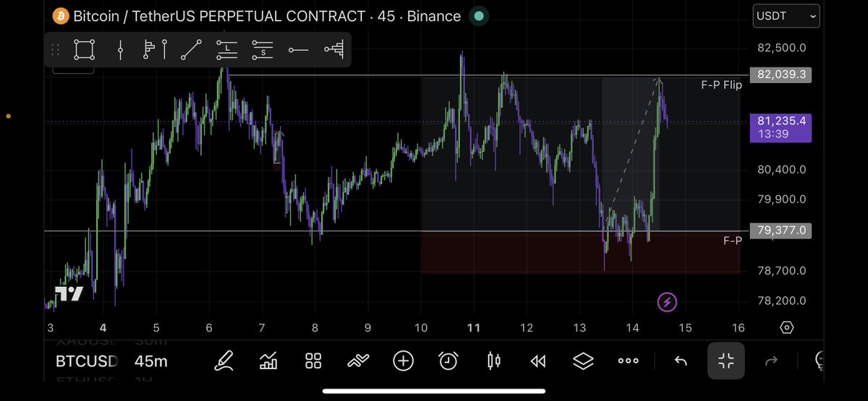Tap the current price 81,235.4 label
This screenshot has width=868, height=401.
pyautogui.click(x=781, y=128)
